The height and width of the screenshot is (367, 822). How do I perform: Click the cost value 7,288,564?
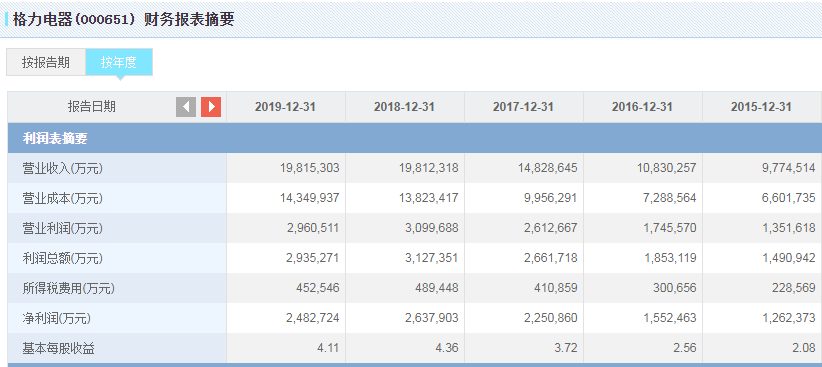pos(669,198)
